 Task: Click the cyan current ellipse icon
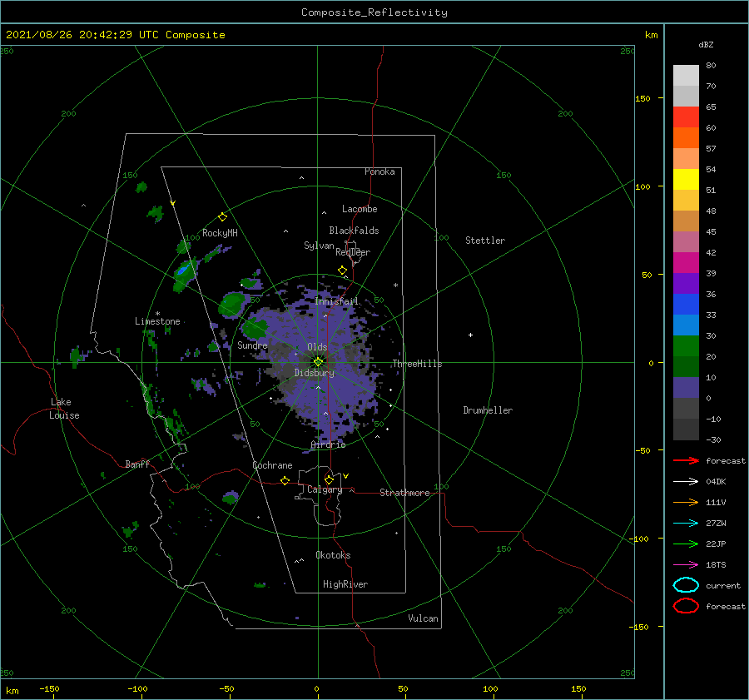[x=686, y=585]
